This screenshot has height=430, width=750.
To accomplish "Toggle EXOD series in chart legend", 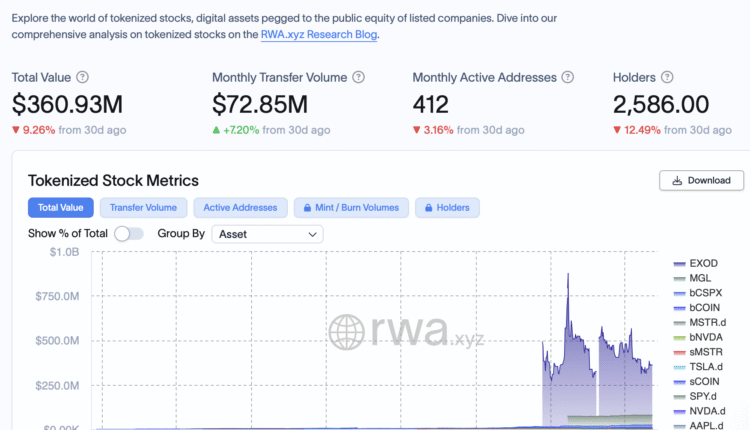I will pos(703,263).
